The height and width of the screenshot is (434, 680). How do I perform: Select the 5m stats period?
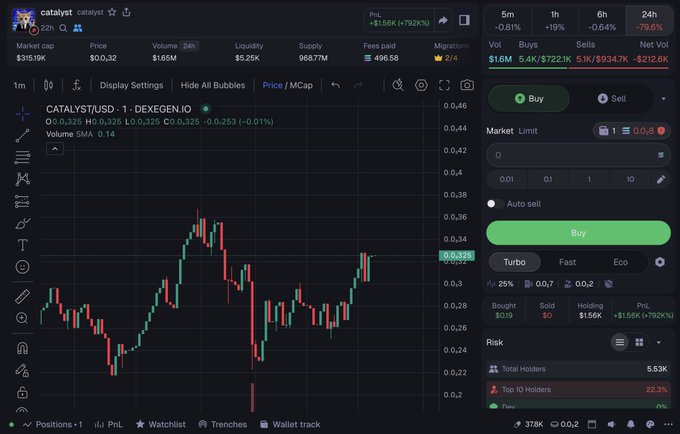pyautogui.click(x=507, y=21)
